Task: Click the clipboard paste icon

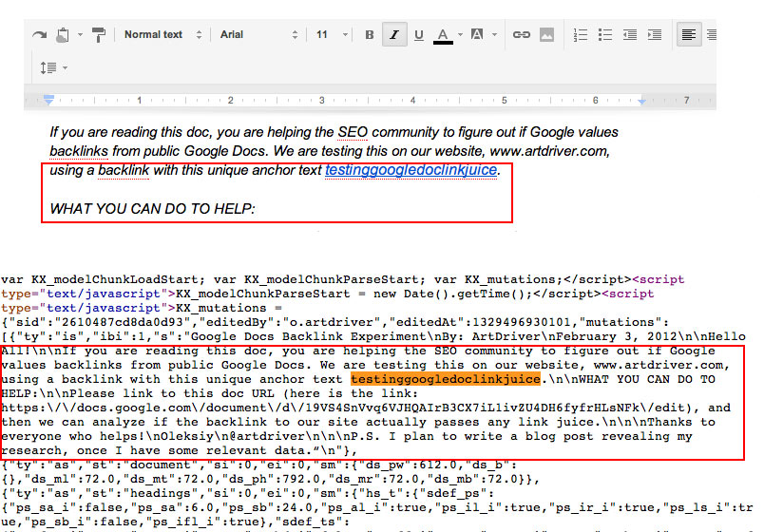Action: point(63,34)
